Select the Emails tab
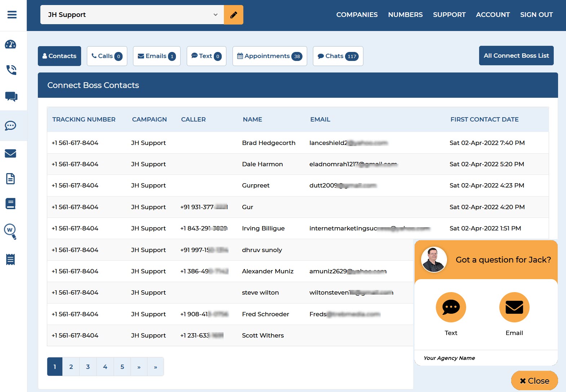Image resolution: width=566 pixels, height=392 pixels. coord(156,56)
